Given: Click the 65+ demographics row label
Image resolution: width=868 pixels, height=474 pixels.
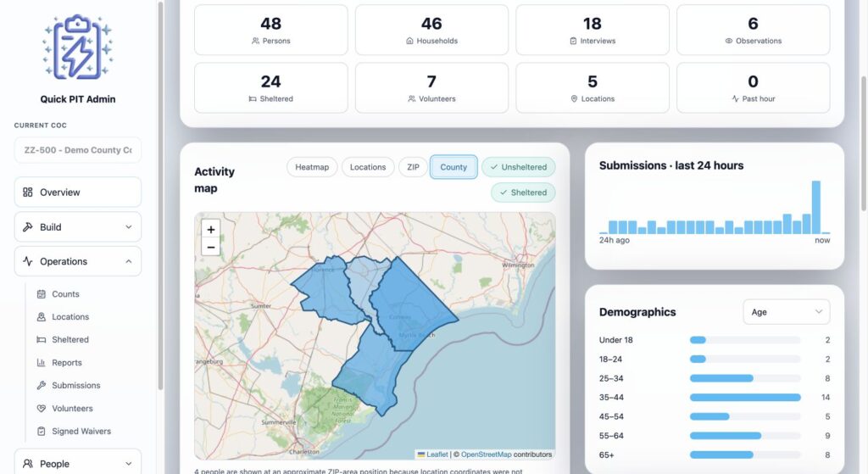Looking at the screenshot, I should (606, 455).
